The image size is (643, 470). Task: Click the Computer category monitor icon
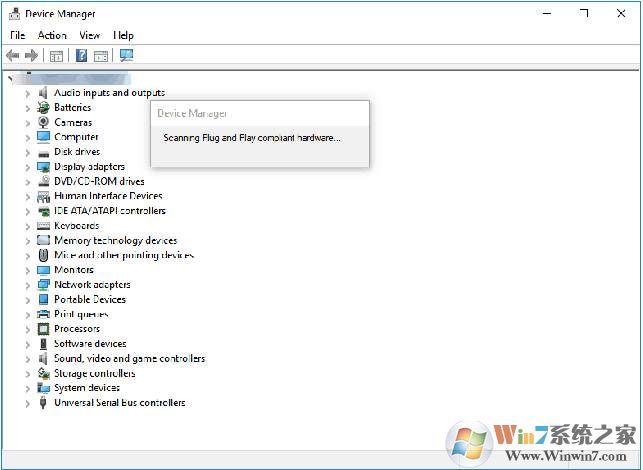tap(43, 137)
